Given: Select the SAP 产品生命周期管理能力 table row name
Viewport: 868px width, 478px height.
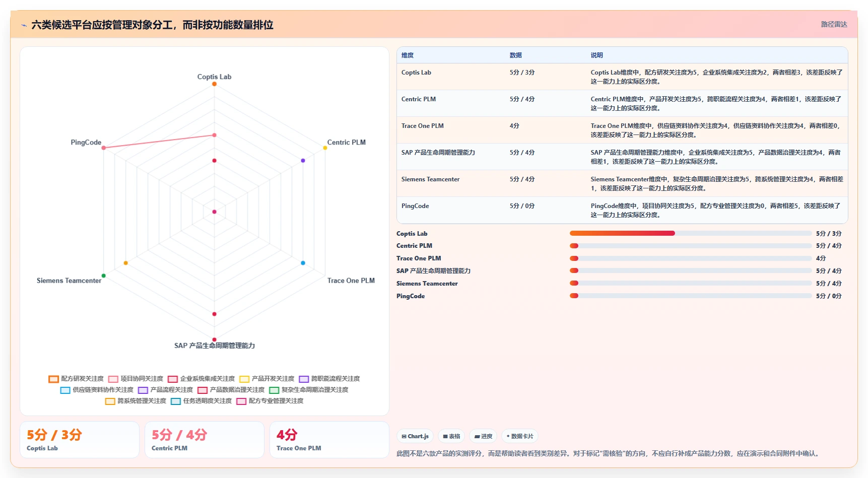Looking at the screenshot, I should click(438, 153).
